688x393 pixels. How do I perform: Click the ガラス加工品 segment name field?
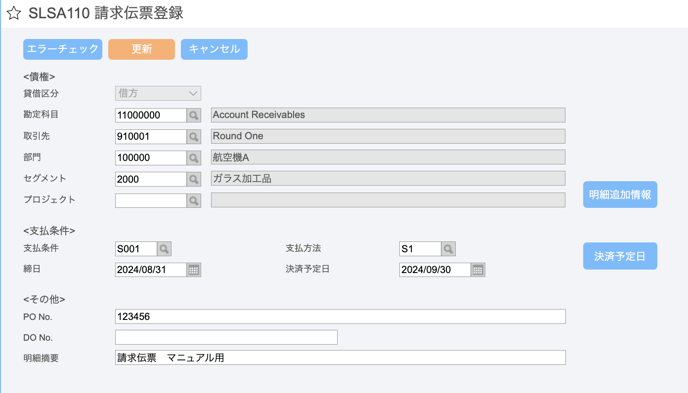[x=388, y=179]
